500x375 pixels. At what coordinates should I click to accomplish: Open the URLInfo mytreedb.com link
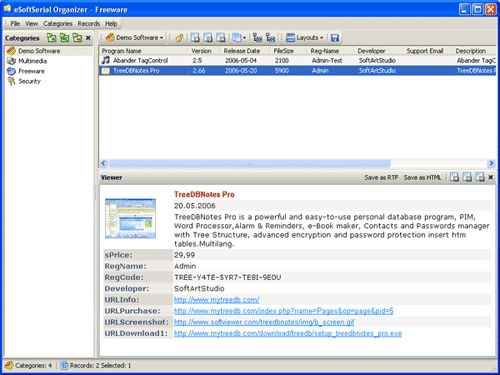click(217, 300)
